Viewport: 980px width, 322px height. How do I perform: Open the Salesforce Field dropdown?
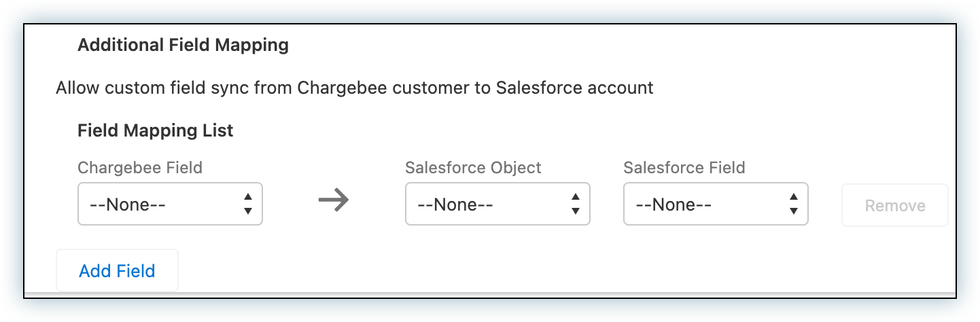click(x=716, y=204)
